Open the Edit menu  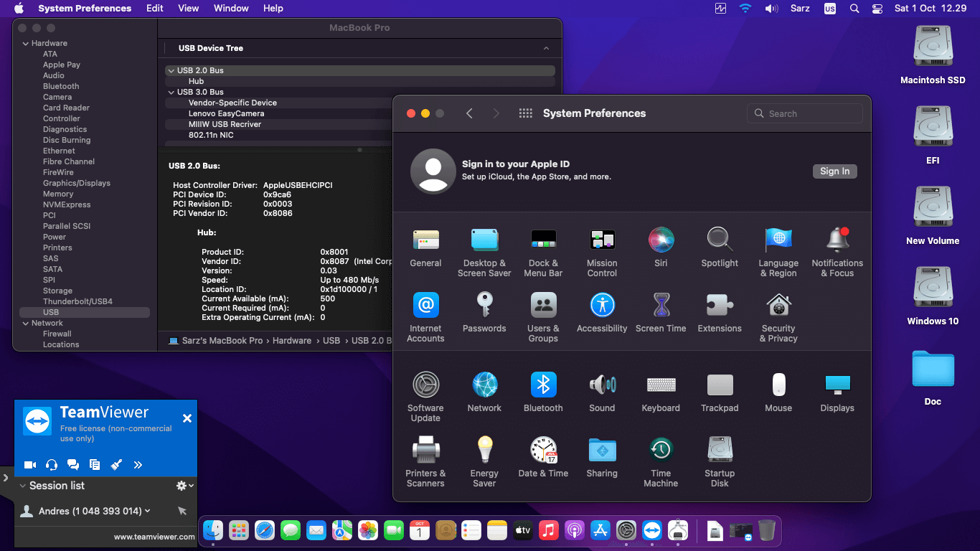pyautogui.click(x=154, y=9)
